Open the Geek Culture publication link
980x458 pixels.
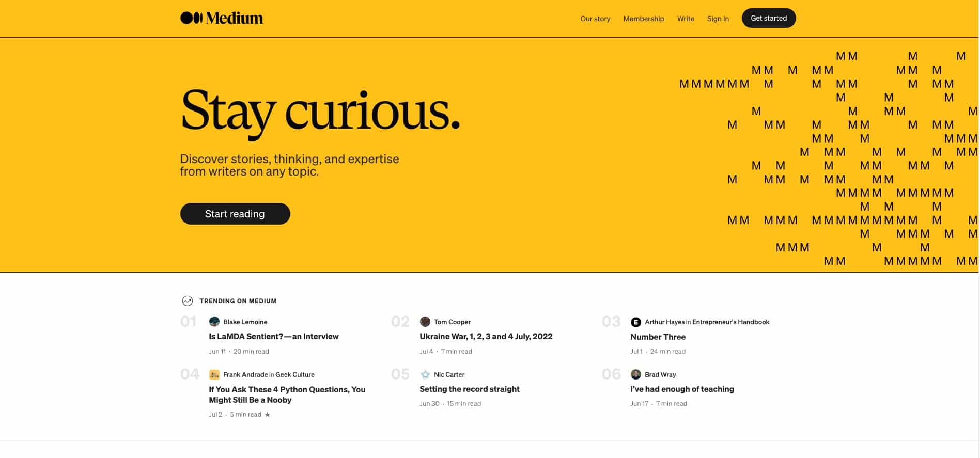(x=295, y=375)
